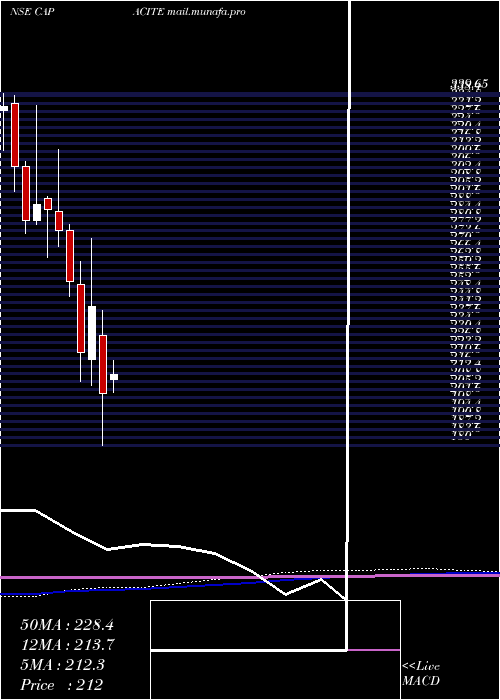The image size is (500, 700).
Task: Click the 'NSE CAP' title text
Action: pos(32,12)
